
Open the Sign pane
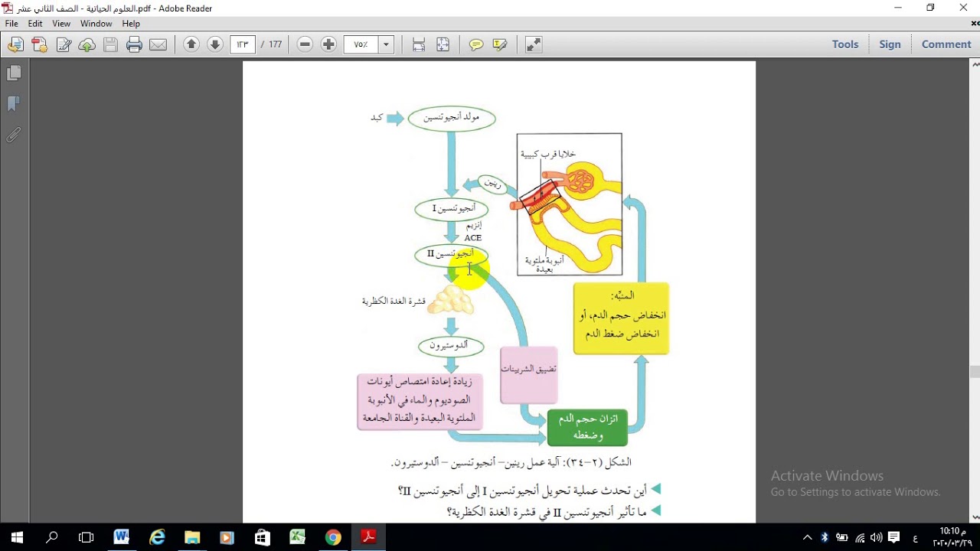890,44
